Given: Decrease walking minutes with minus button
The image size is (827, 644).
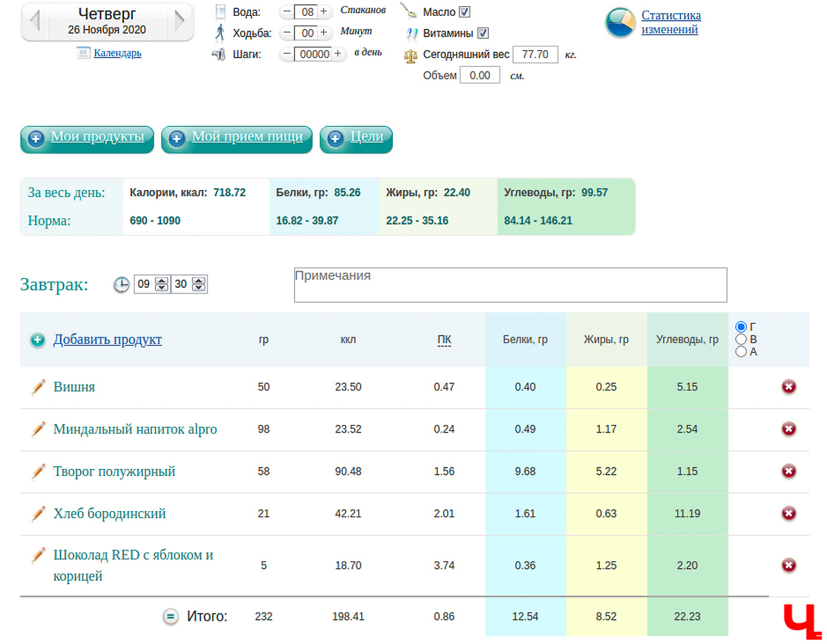Looking at the screenshot, I should point(287,33).
